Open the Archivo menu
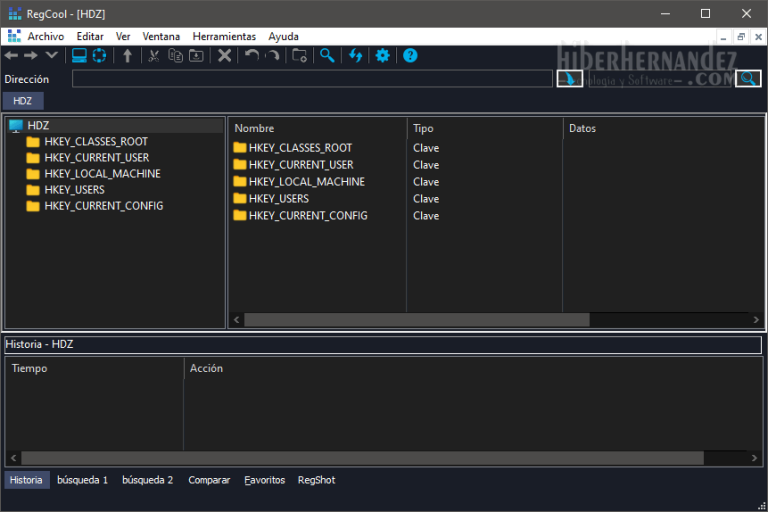 45,36
